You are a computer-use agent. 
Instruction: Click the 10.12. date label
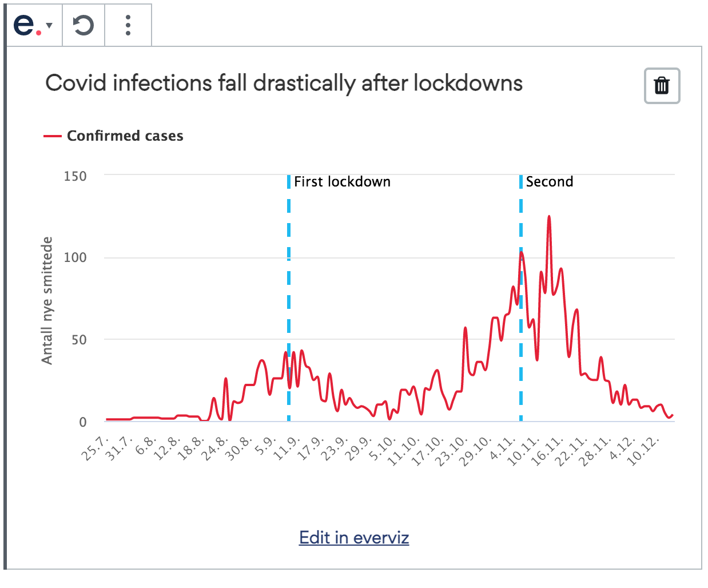645,452
